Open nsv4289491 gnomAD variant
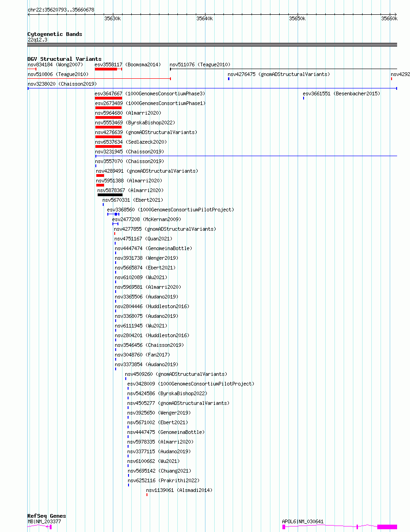Image resolution: width=410 pixels, height=532 pixels. pyautogui.click(x=147, y=171)
